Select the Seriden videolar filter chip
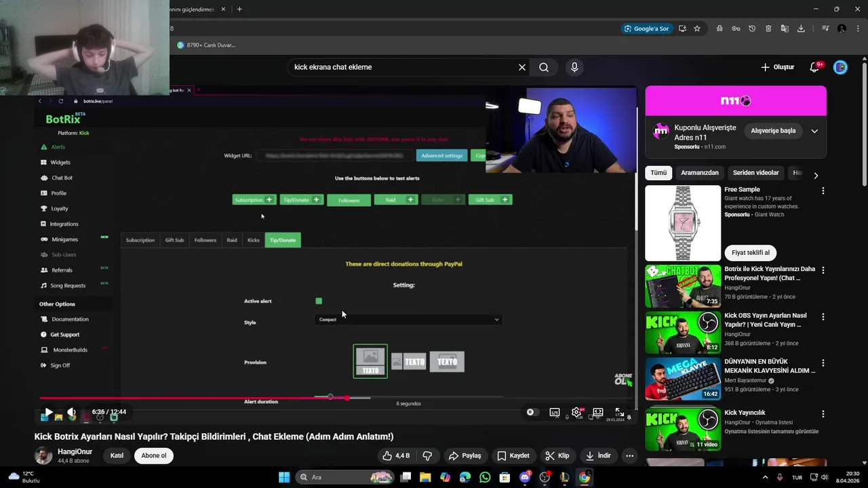The width and height of the screenshot is (868, 488). [756, 173]
